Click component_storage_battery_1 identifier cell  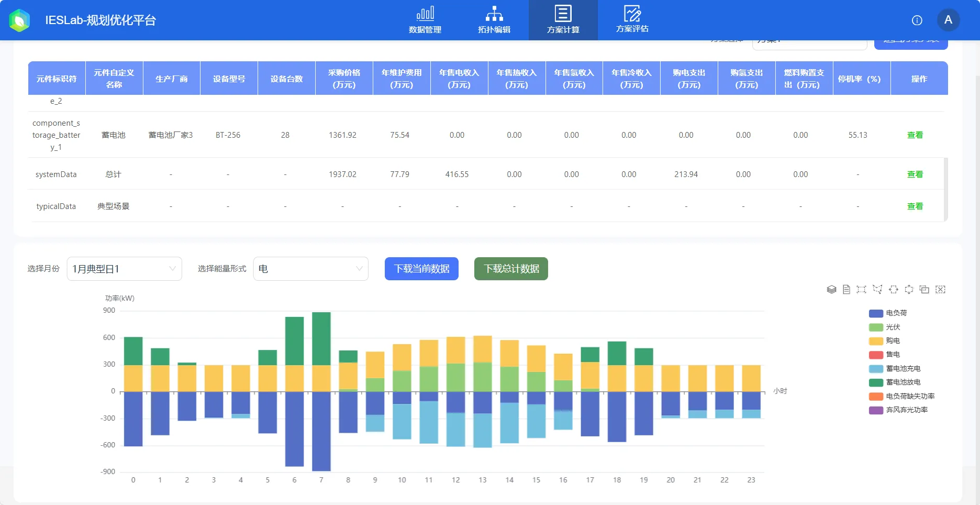pos(56,135)
